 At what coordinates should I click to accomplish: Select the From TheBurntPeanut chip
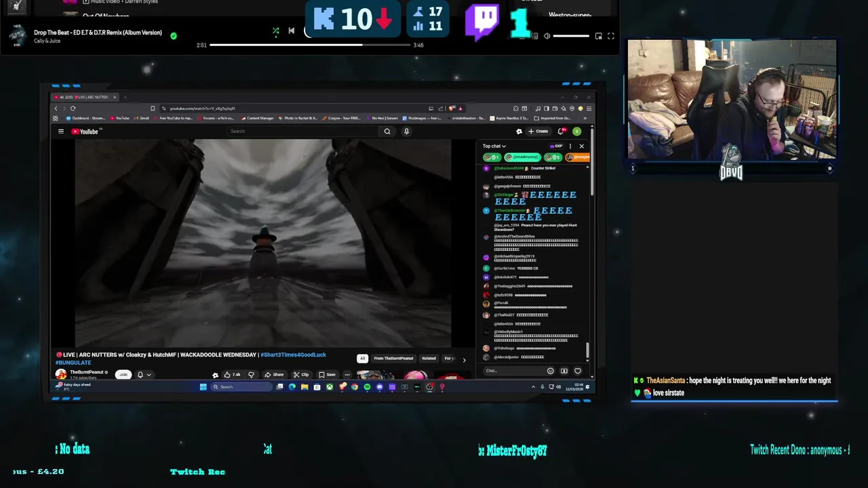[393, 359]
